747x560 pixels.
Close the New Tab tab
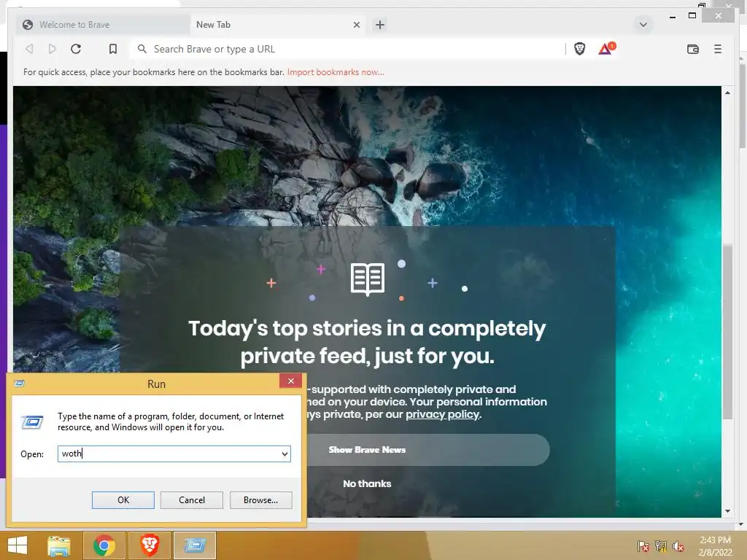[x=356, y=25]
